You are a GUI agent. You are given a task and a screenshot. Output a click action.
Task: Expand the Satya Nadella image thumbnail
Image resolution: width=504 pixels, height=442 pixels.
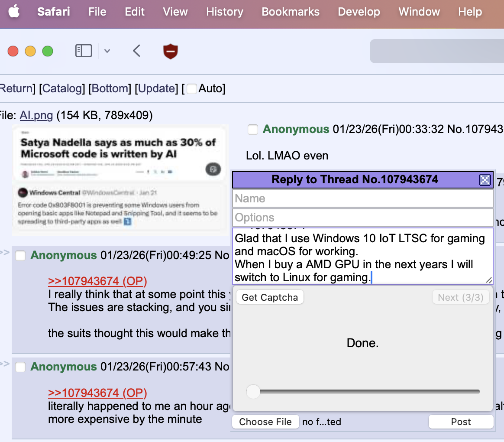pyautogui.click(x=120, y=180)
